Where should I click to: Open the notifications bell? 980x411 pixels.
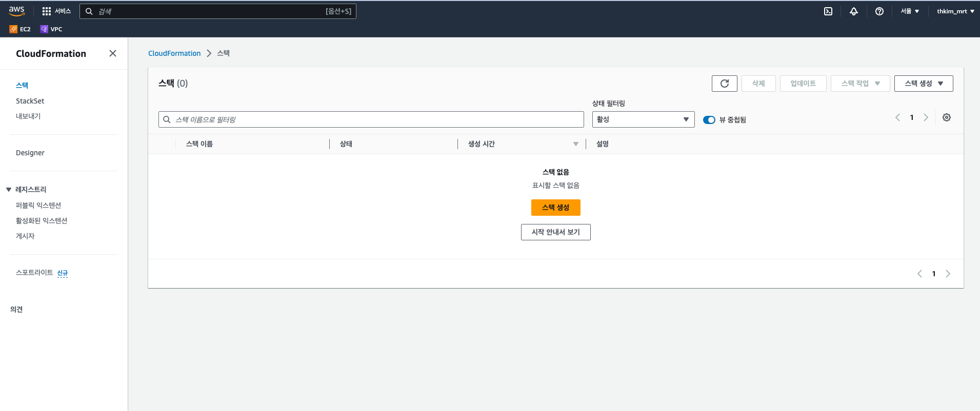(x=854, y=11)
